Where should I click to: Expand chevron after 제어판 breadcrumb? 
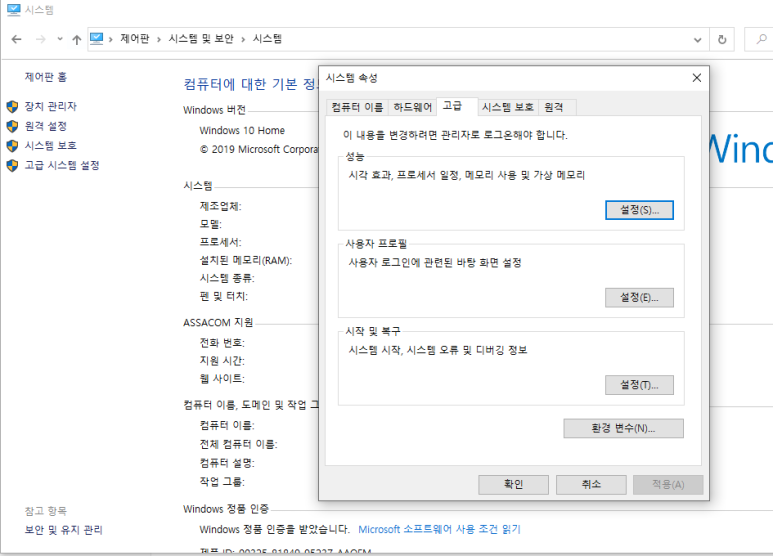(159, 39)
